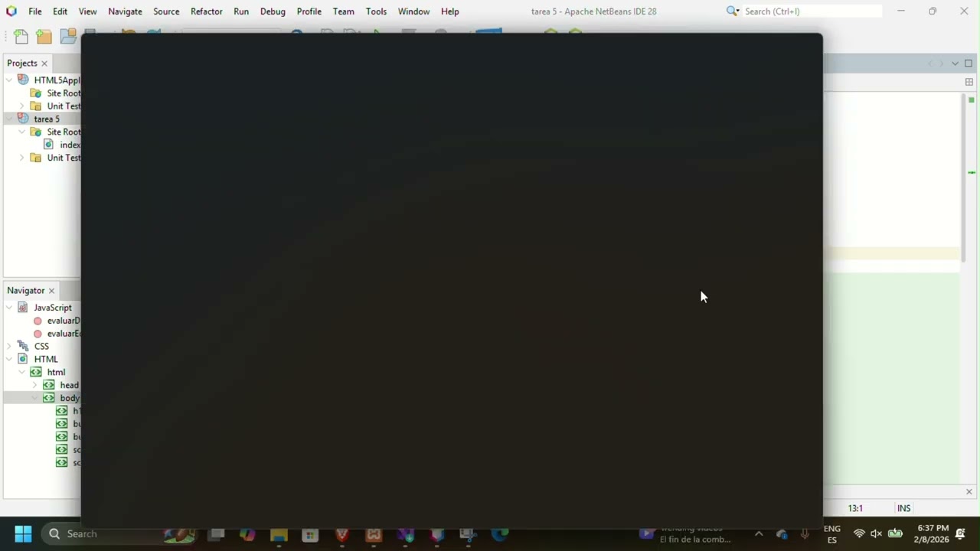
Task: Open the quick search magnifier dropdown
Action: (733, 11)
